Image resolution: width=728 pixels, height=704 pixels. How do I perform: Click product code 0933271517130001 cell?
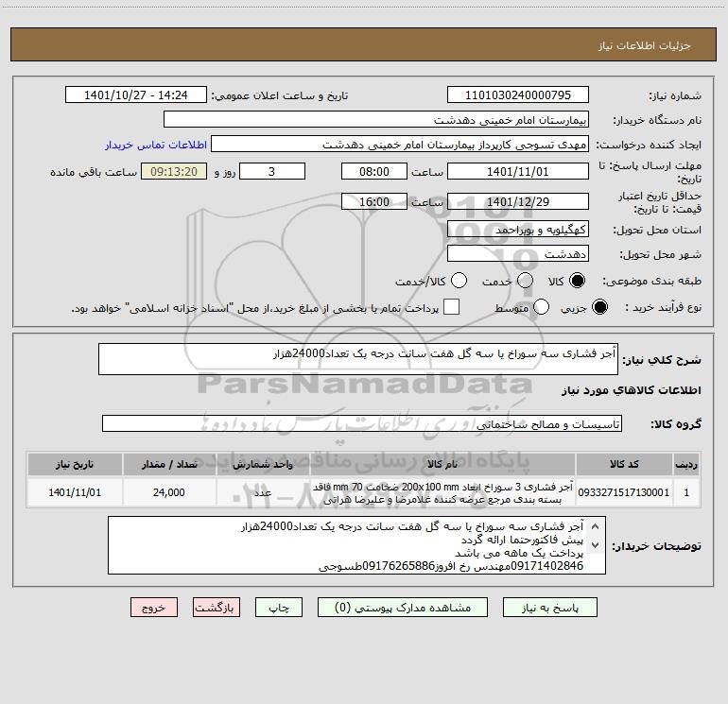624,492
